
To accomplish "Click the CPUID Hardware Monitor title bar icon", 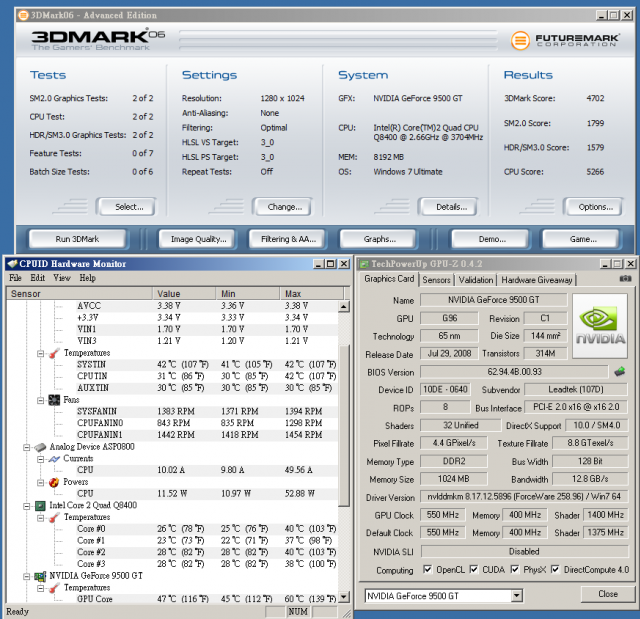I will pos(12,264).
